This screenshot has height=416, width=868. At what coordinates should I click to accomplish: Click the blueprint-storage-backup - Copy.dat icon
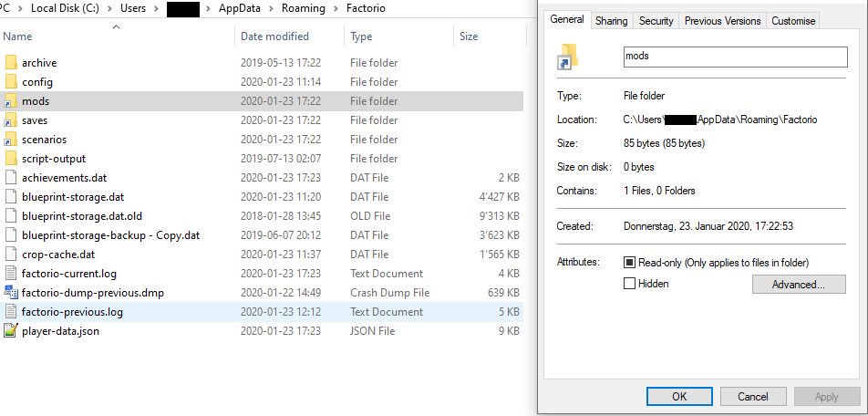(x=11, y=235)
